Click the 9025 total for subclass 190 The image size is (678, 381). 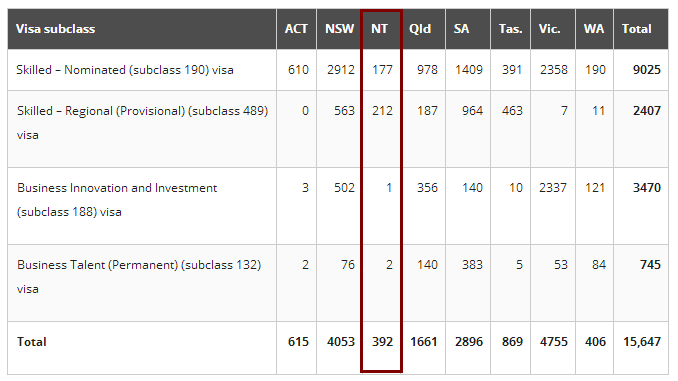point(647,70)
